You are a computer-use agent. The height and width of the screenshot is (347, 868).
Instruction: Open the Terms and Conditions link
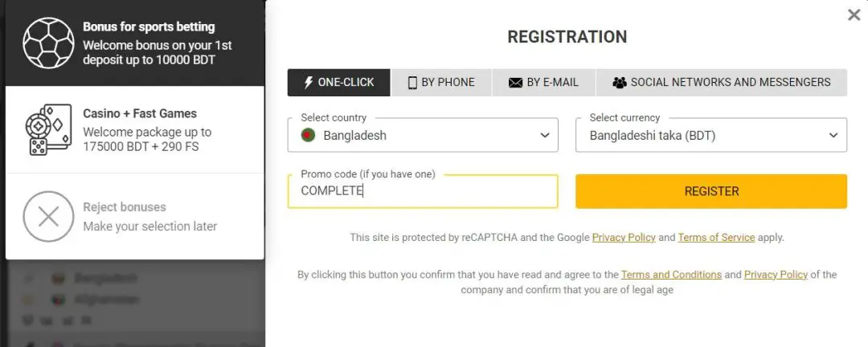671,275
